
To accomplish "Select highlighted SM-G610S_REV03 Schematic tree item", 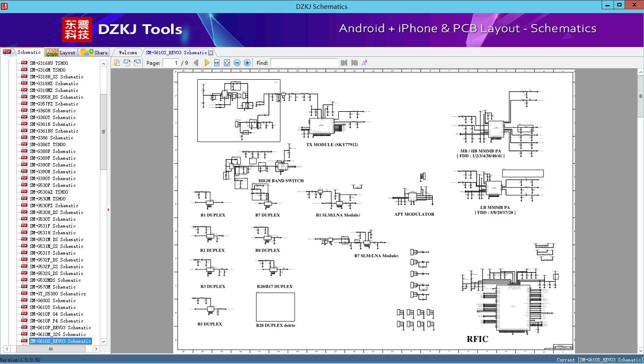I will (x=60, y=341).
